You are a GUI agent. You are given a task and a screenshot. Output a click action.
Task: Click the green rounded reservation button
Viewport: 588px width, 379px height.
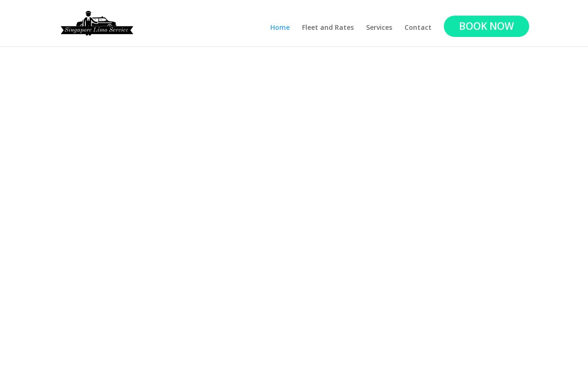(487, 26)
